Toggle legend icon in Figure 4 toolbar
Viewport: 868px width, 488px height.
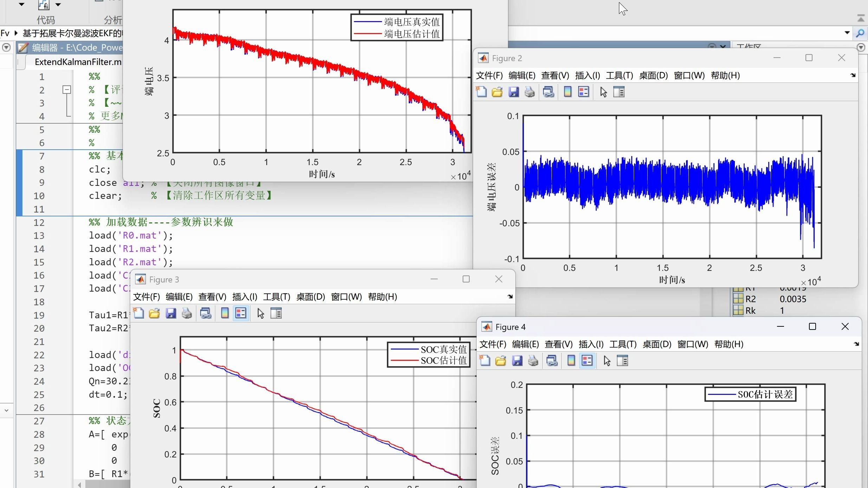click(x=587, y=360)
